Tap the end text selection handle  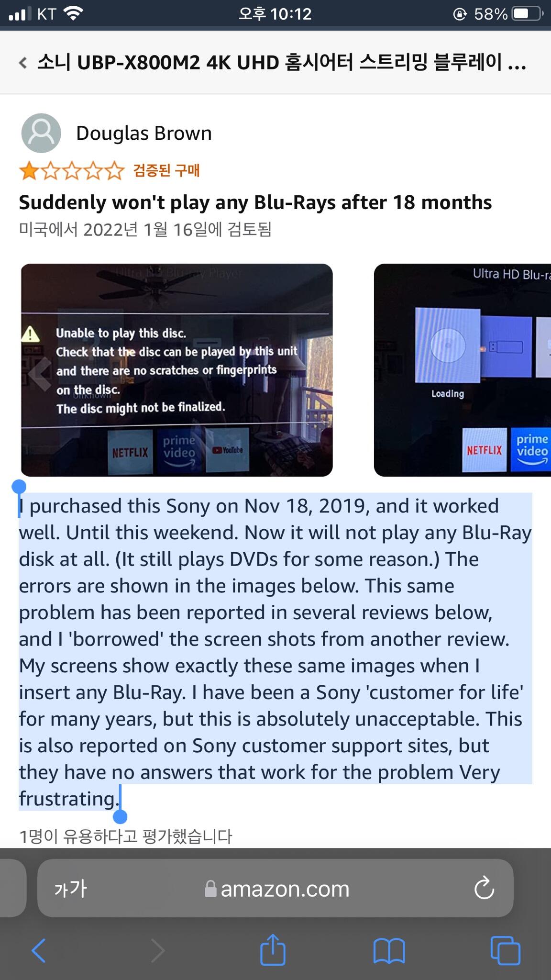click(120, 815)
